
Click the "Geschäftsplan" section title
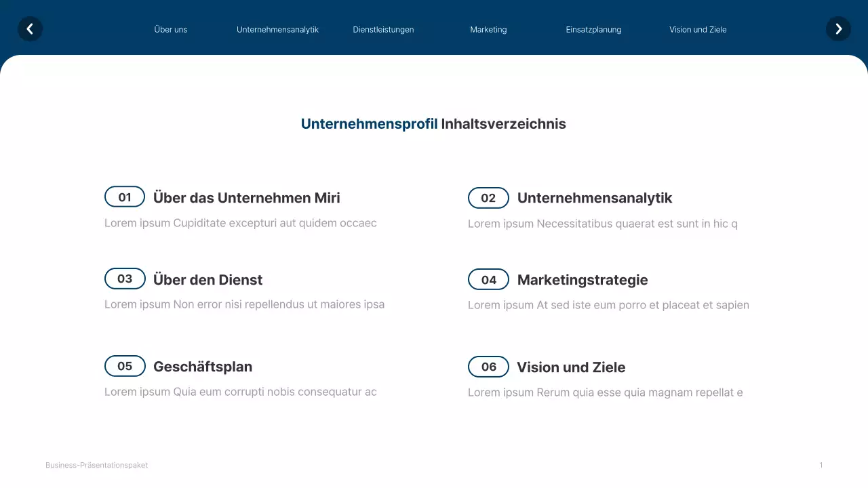(203, 367)
